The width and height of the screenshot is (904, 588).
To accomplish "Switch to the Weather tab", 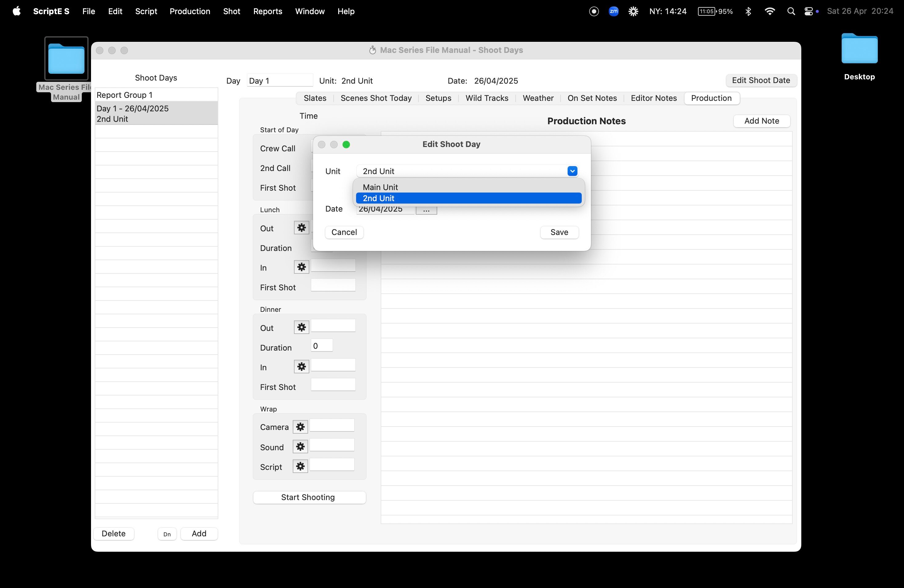I will pyautogui.click(x=538, y=98).
